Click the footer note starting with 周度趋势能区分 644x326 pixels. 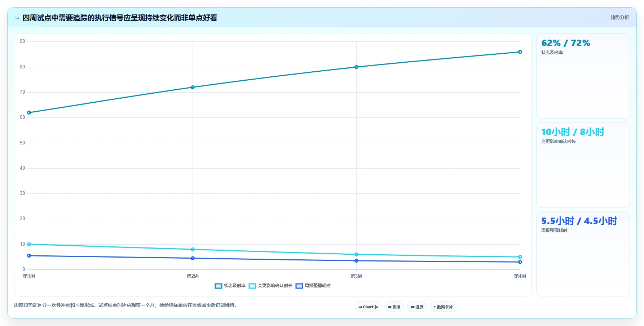tap(126, 305)
